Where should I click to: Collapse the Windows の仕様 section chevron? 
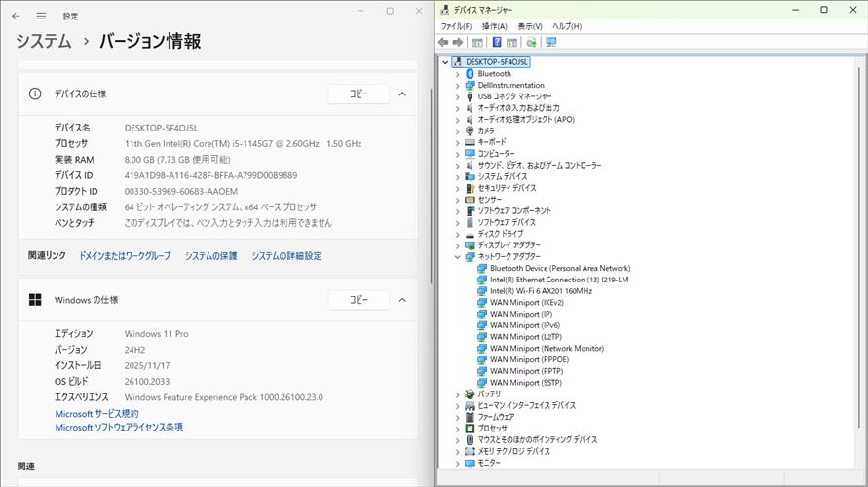coord(402,300)
